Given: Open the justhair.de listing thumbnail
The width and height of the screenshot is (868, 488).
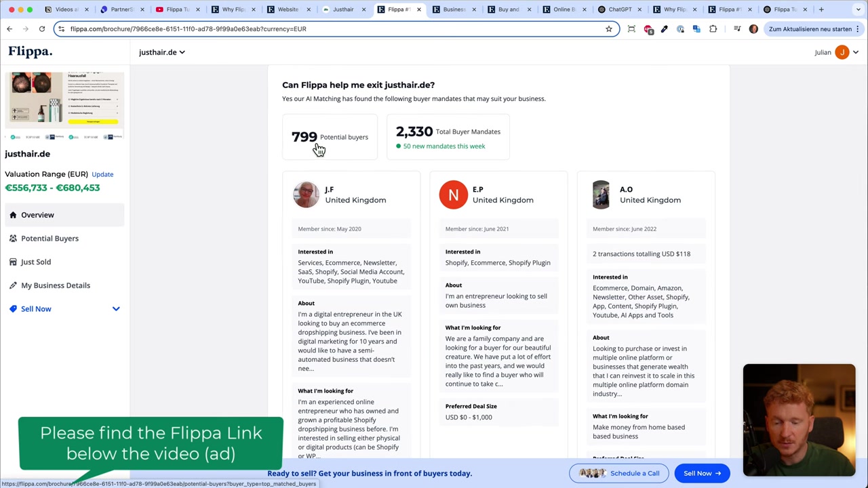Looking at the screenshot, I should tap(65, 105).
